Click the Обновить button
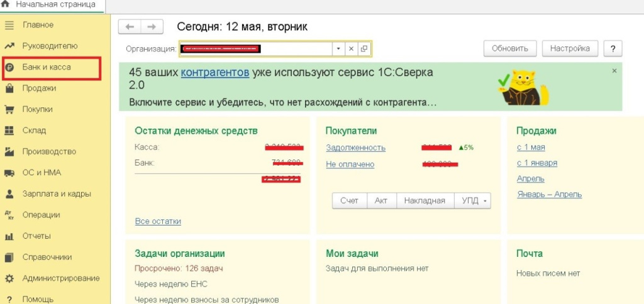Screen dimensions: 644x304 point(509,48)
